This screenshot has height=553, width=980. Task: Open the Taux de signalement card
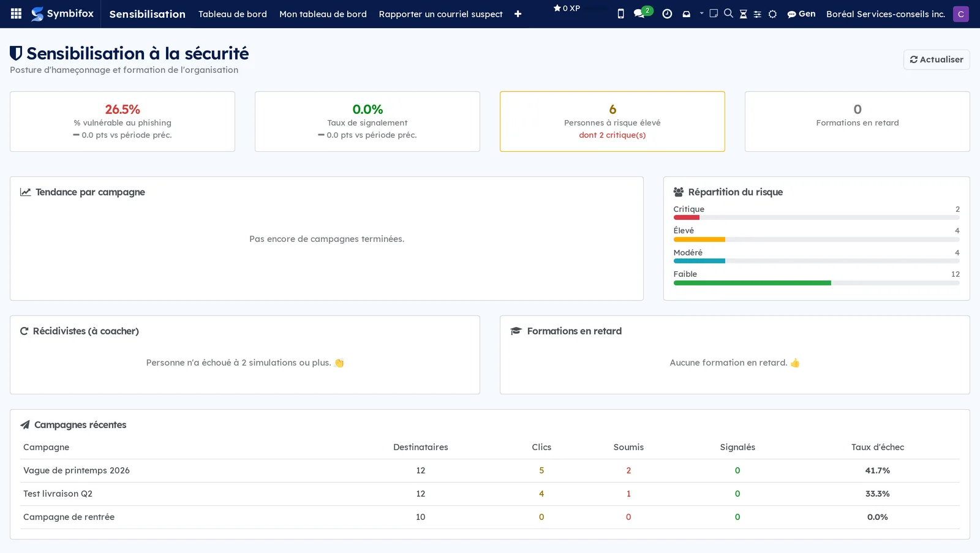(367, 121)
